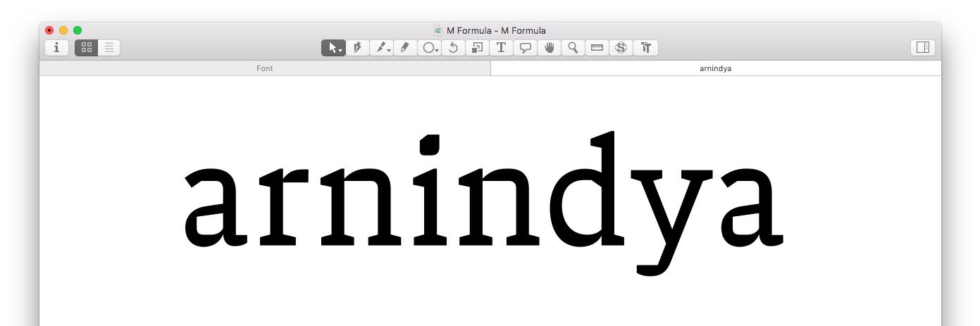The image size is (980, 326).
Task: Select the double-T text sizing tool
Action: tap(645, 48)
